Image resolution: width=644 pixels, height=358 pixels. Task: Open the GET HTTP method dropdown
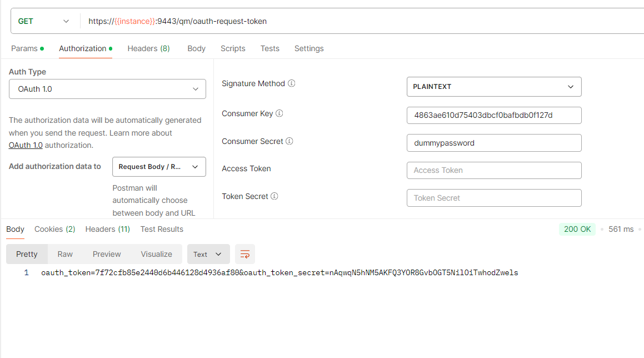click(43, 21)
